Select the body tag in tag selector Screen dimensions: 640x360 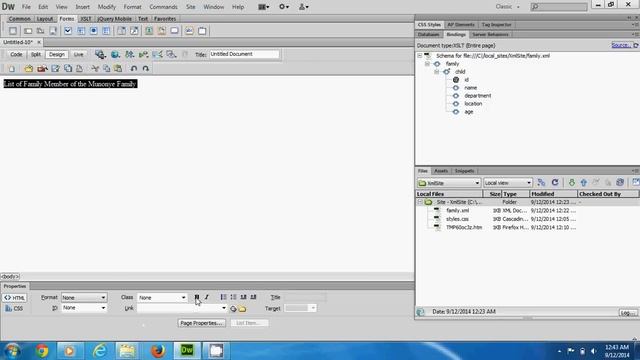pyautogui.click(x=10, y=276)
